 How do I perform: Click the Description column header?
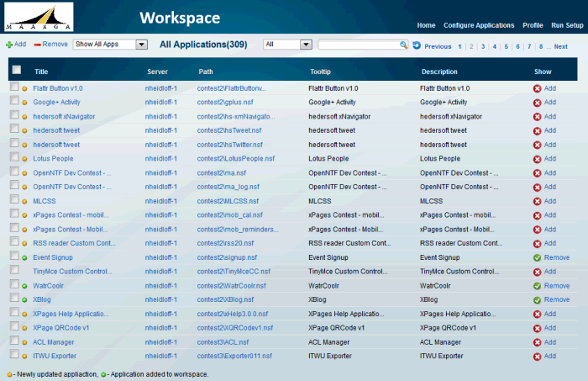tap(439, 71)
